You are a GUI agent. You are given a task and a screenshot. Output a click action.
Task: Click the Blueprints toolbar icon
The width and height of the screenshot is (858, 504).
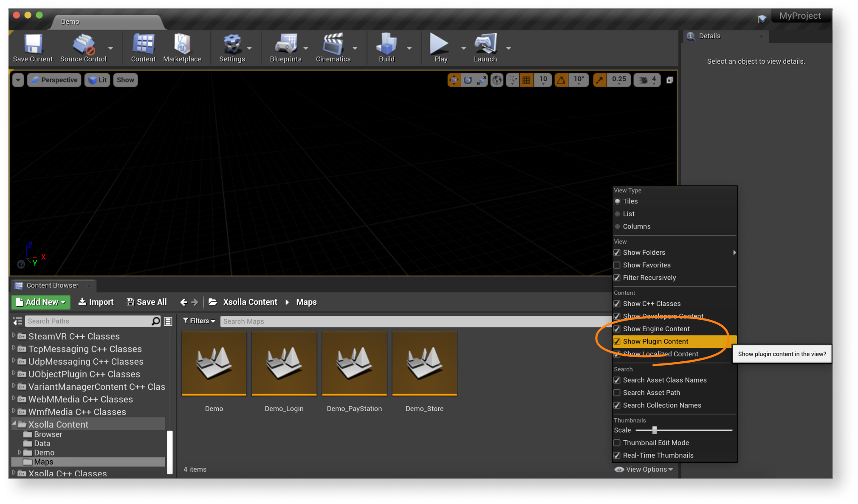pyautogui.click(x=285, y=45)
